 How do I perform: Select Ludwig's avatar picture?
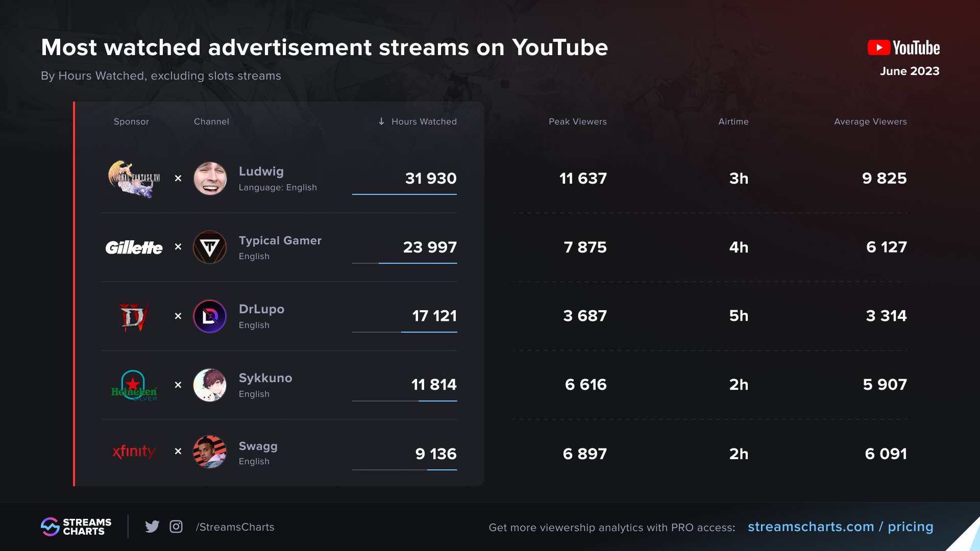(x=210, y=178)
